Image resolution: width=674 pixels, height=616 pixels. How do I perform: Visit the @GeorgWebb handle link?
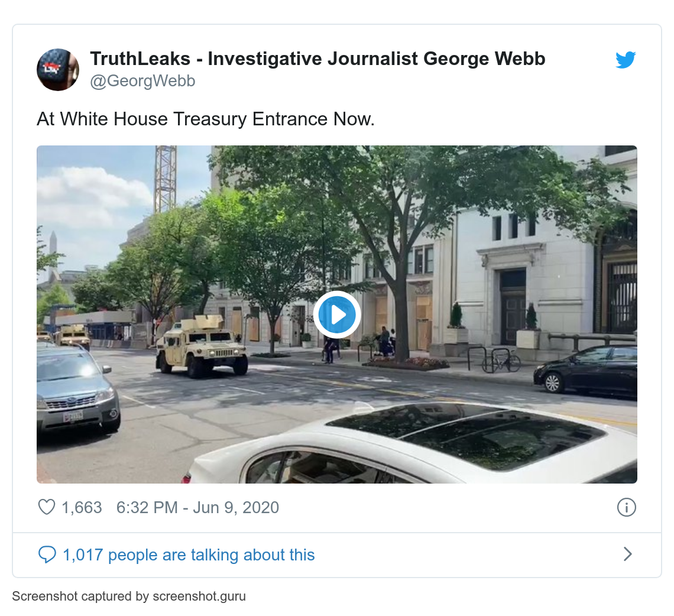tap(142, 81)
